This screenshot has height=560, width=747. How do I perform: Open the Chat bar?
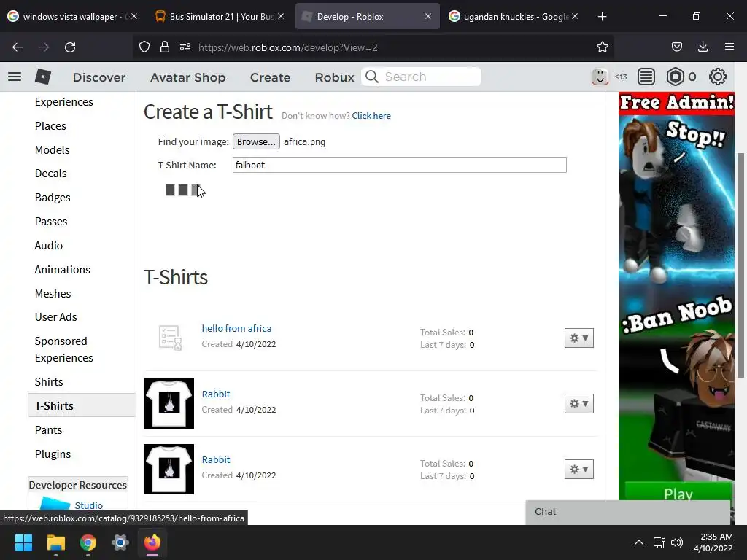[x=628, y=512]
